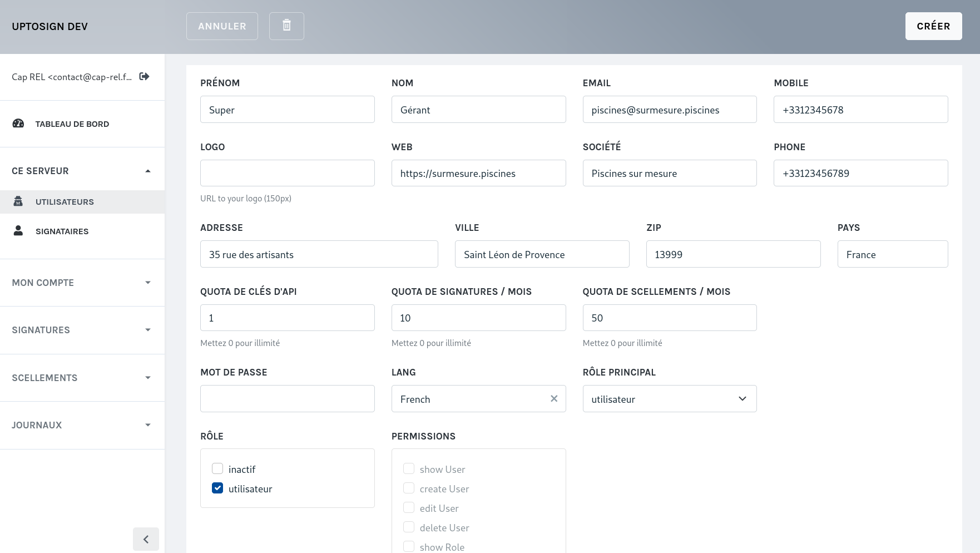Focus the Email input field
The image size is (980, 553).
[x=670, y=110]
